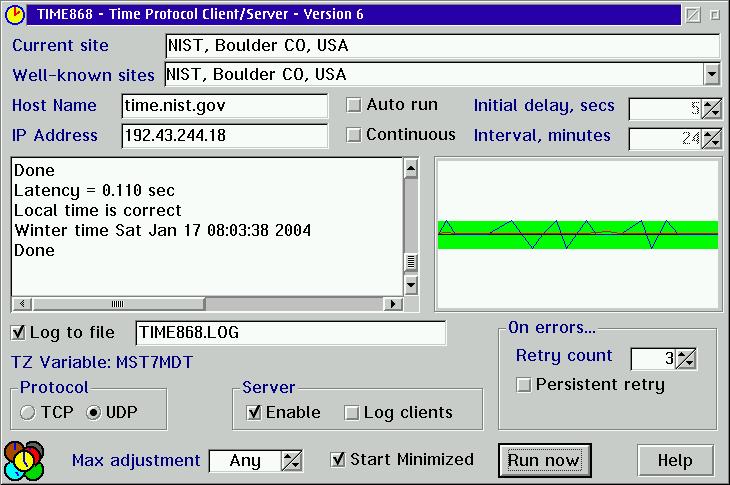Click the Retry count value field

(654, 358)
